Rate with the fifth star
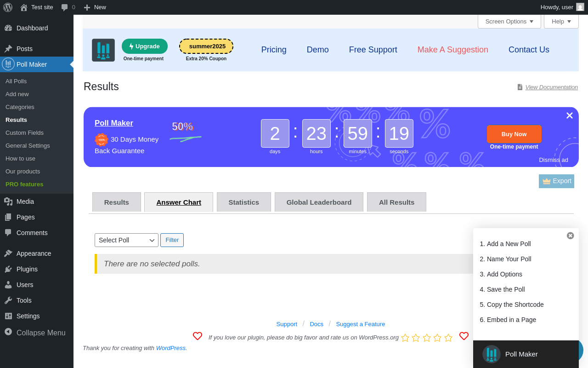The width and height of the screenshot is (588, 368). coord(448,338)
